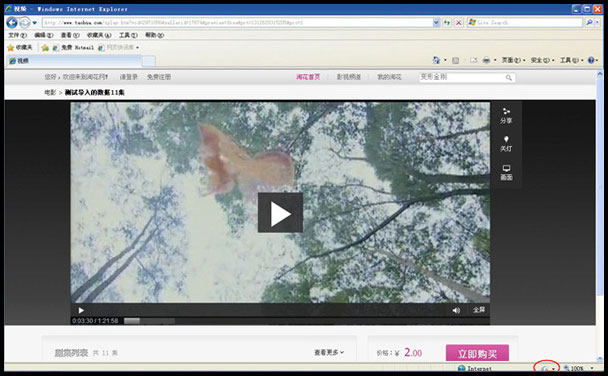
Task: Click the small play icon in player bar
Action: 81,310
